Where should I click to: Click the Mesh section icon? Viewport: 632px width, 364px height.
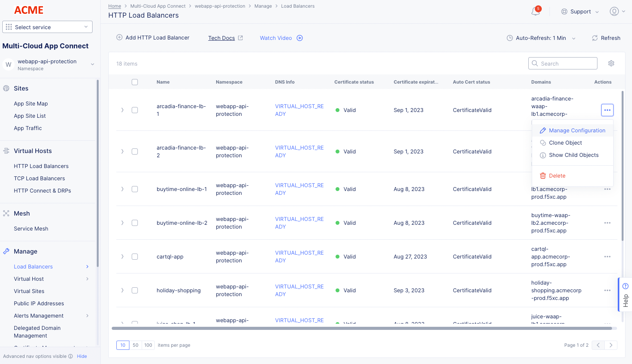(6, 213)
